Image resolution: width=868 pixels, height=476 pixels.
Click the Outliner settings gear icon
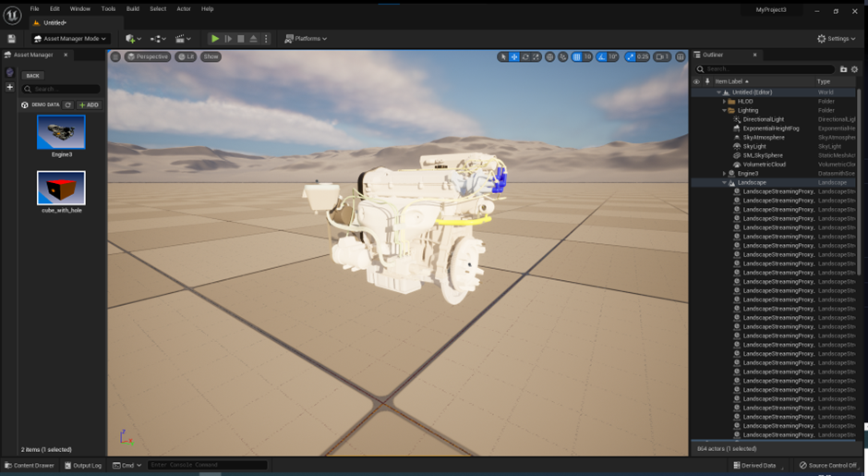tap(856, 68)
